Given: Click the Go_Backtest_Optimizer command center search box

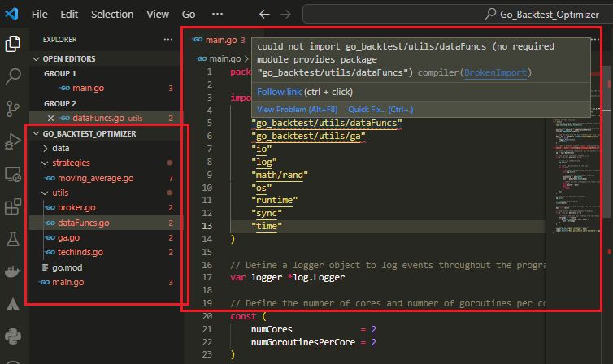Looking at the screenshot, I should tap(457, 15).
